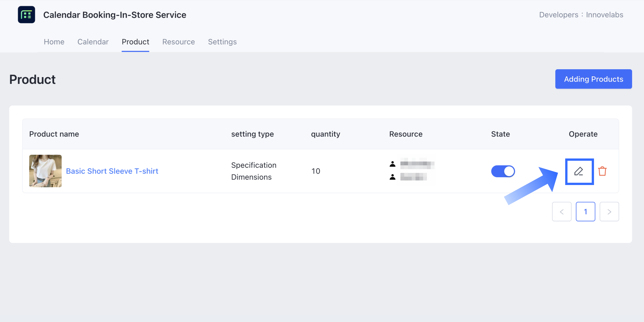644x322 pixels.
Task: Go to the next page arrow
Action: [x=609, y=212]
